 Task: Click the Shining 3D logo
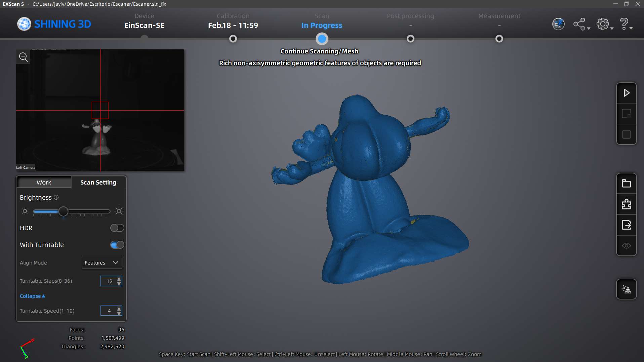pyautogui.click(x=54, y=24)
